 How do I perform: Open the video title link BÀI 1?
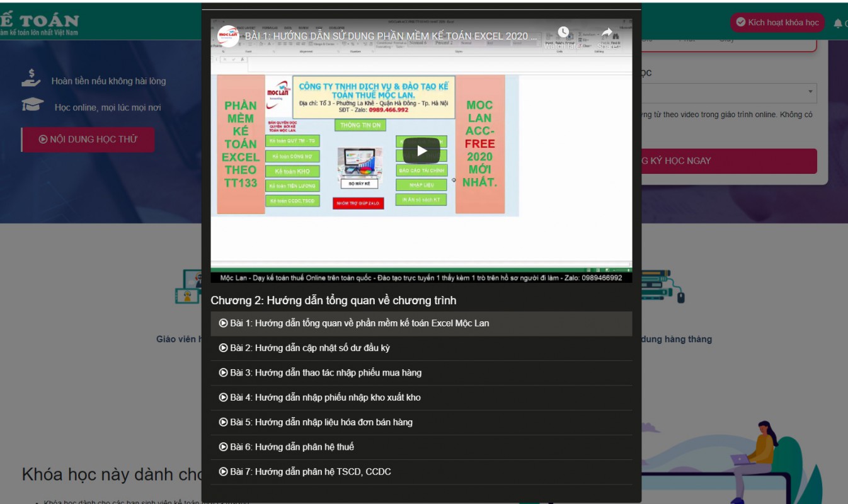click(x=391, y=36)
